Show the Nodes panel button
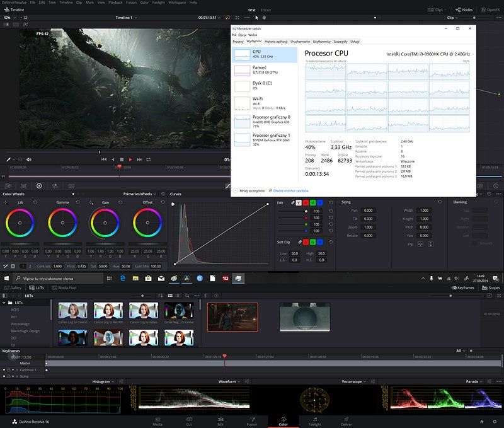The width and height of the screenshot is (504, 428). (x=464, y=9)
